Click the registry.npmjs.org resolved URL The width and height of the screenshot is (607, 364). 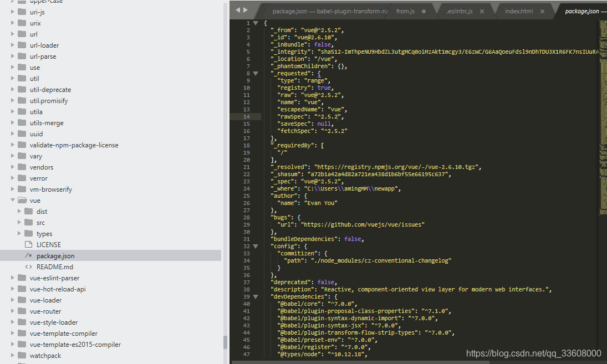click(x=397, y=167)
